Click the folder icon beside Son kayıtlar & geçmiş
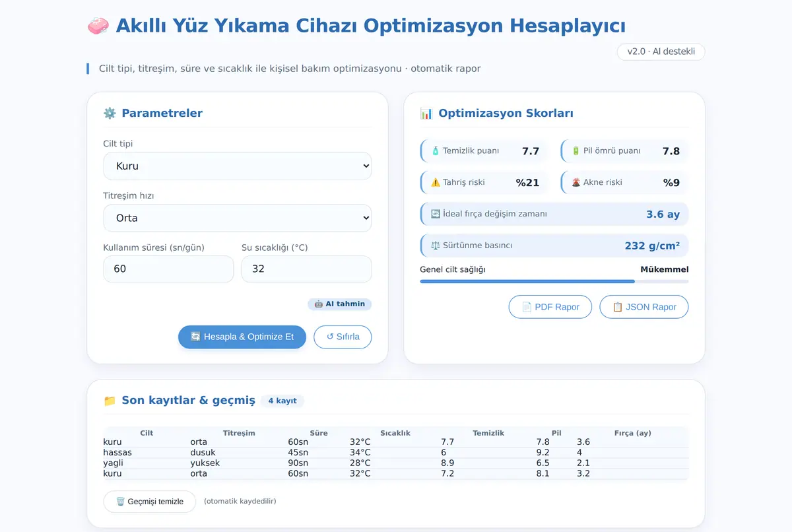This screenshot has width=792, height=532. tap(110, 401)
